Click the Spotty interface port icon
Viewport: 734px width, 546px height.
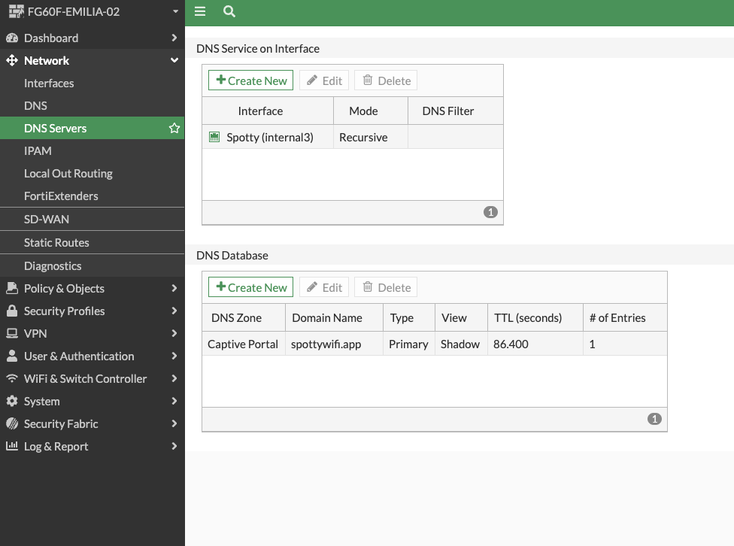pyautogui.click(x=214, y=137)
